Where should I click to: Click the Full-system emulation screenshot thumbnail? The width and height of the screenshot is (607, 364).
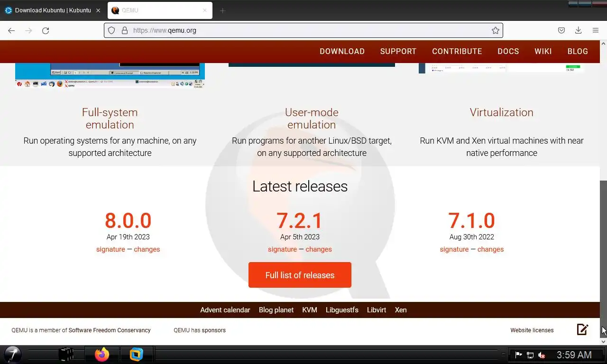[110, 75]
